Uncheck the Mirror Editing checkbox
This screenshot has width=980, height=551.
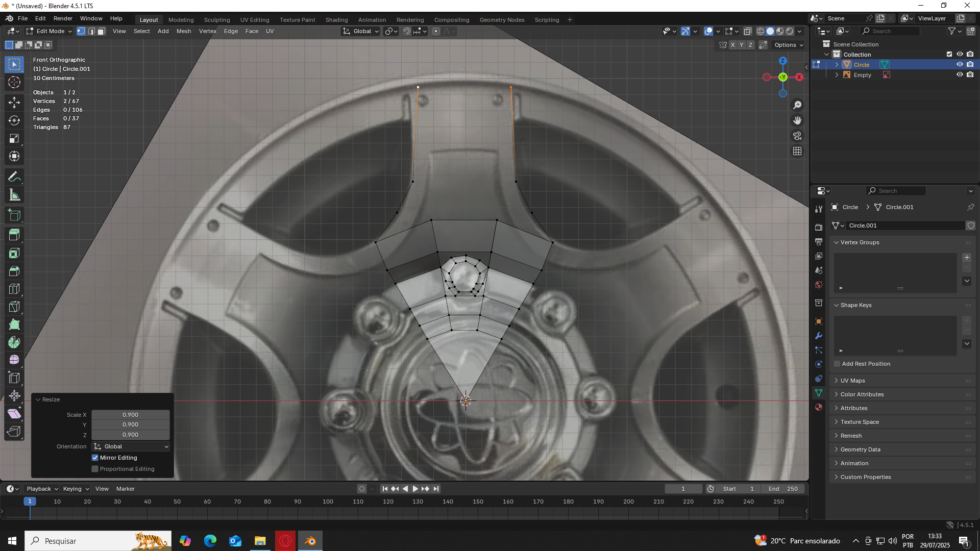[x=95, y=458]
